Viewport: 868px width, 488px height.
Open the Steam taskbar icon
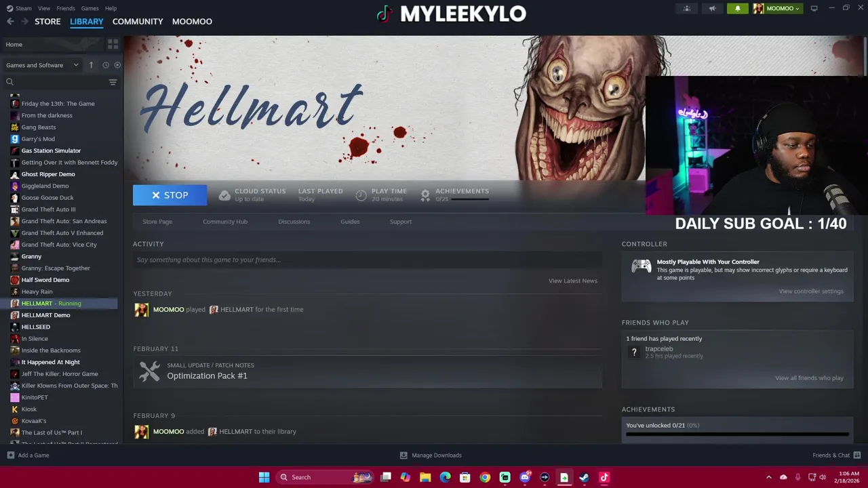584,477
